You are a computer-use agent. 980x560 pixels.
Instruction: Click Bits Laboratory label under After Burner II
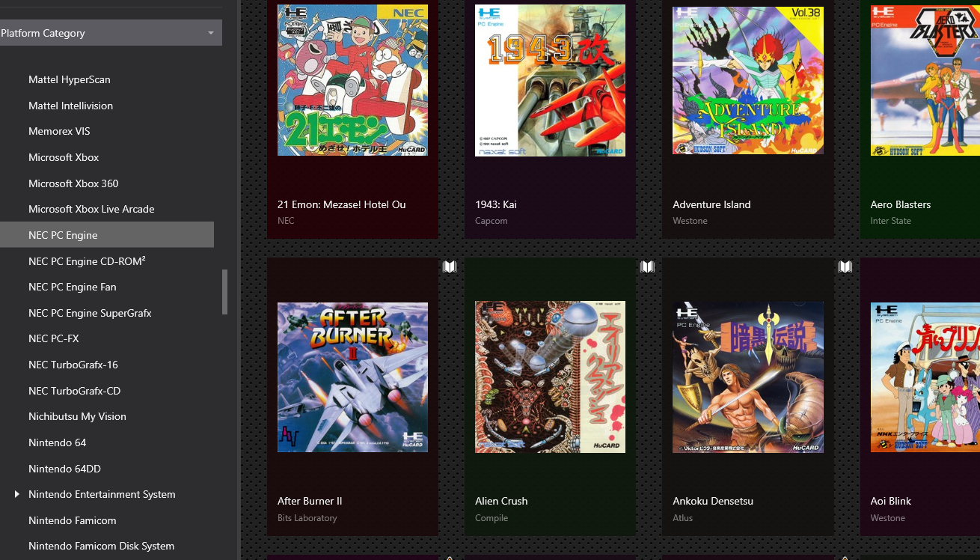coord(307,518)
